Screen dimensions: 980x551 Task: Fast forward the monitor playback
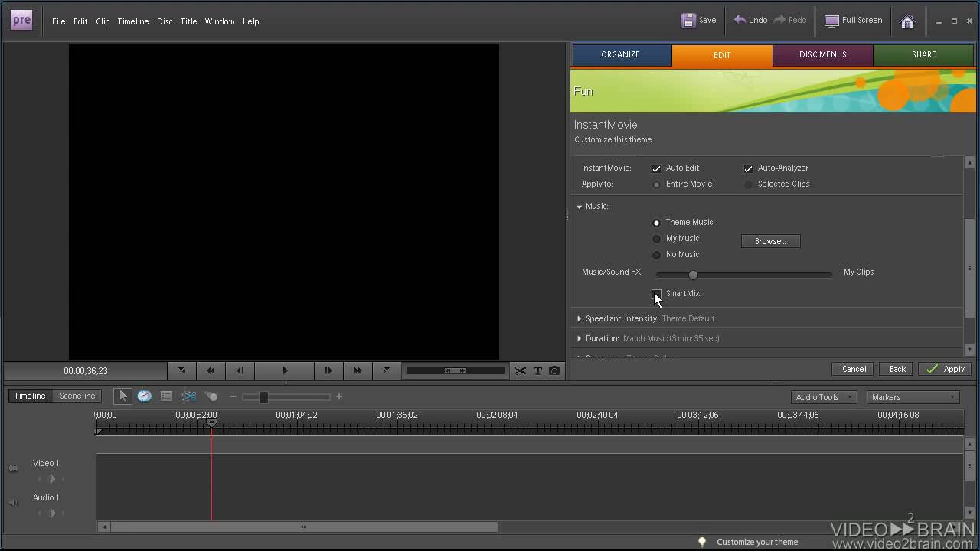click(x=358, y=370)
